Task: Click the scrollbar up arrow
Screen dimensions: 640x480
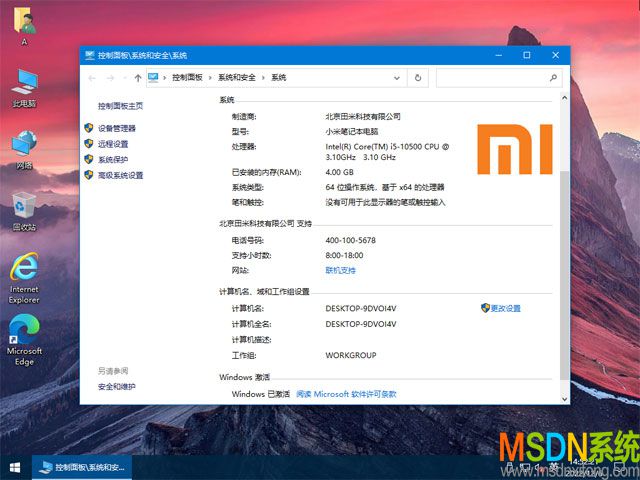Action: coord(564,98)
